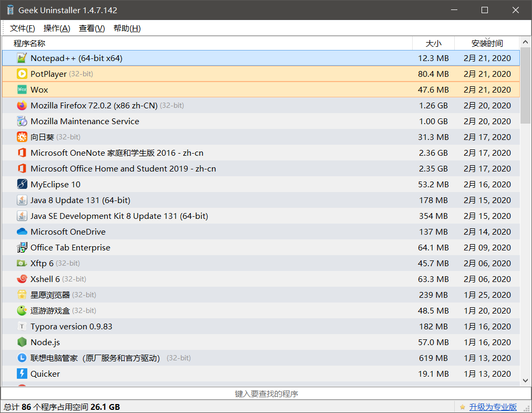Click the Java SE Development Kit icon
The height and width of the screenshot is (413, 532).
click(22, 216)
